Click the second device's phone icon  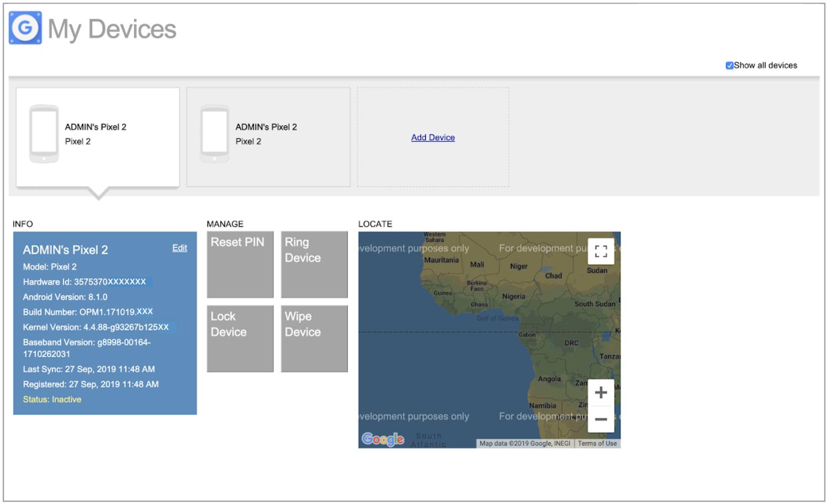point(214,134)
